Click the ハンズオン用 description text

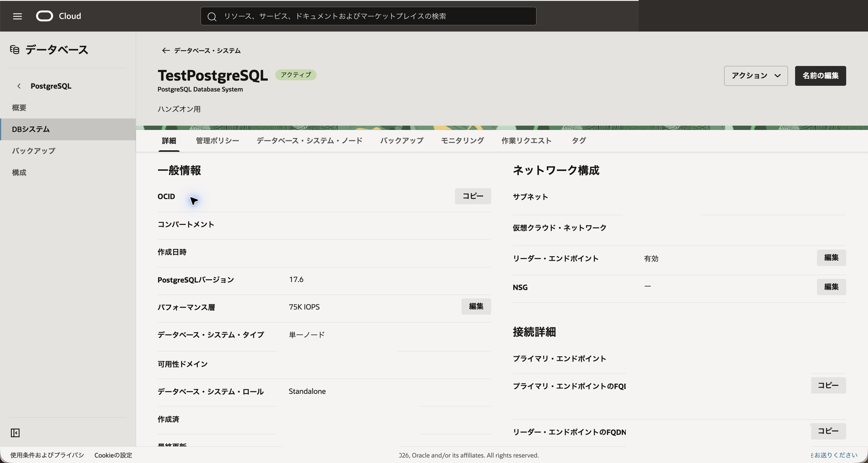click(179, 109)
